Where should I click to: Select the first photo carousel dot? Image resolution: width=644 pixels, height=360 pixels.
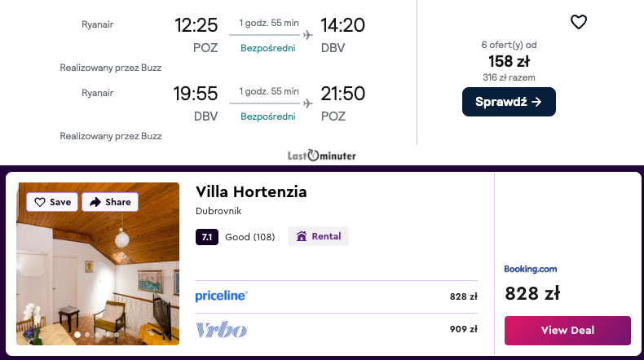(x=78, y=334)
